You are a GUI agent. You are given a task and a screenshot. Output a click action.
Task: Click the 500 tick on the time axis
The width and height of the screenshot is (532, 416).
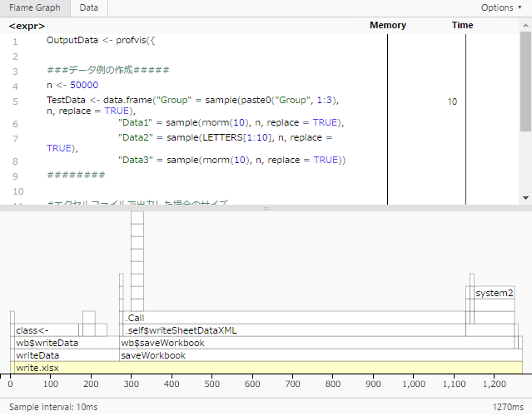pyautogui.click(x=211, y=384)
